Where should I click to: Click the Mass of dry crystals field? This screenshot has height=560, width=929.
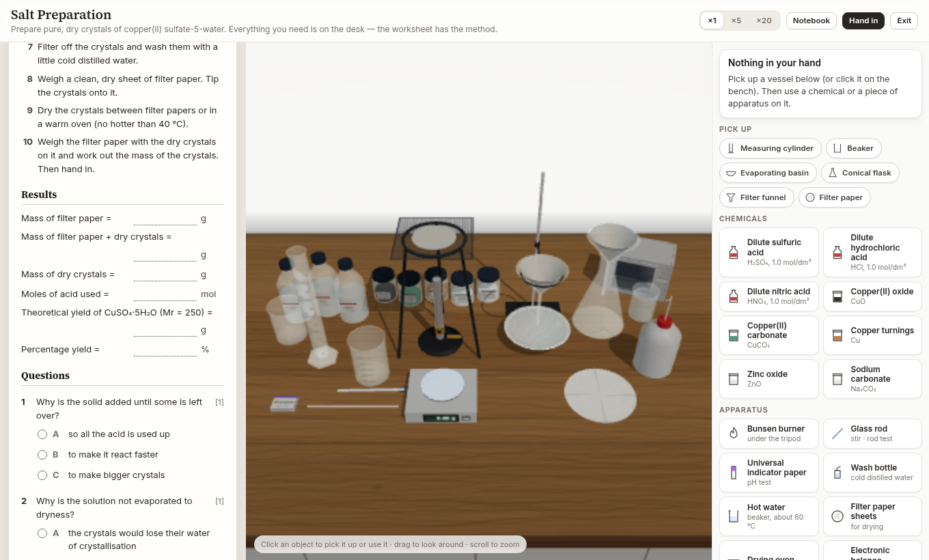click(165, 275)
